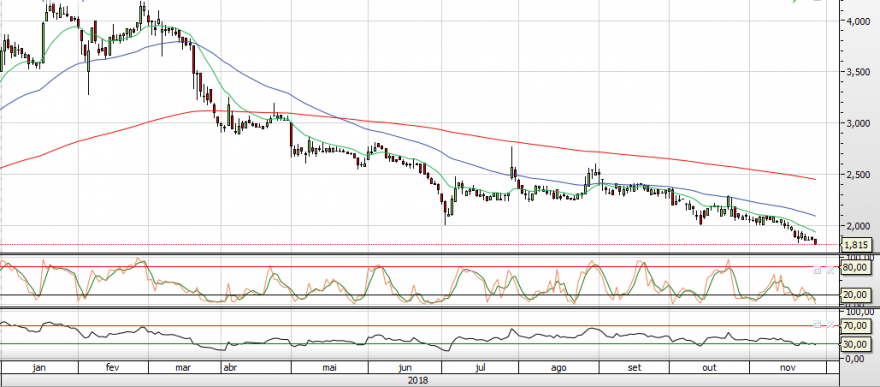Viewport: 880px width, 387px height.
Task: Click the 2018 year bar
Action: coord(417,380)
